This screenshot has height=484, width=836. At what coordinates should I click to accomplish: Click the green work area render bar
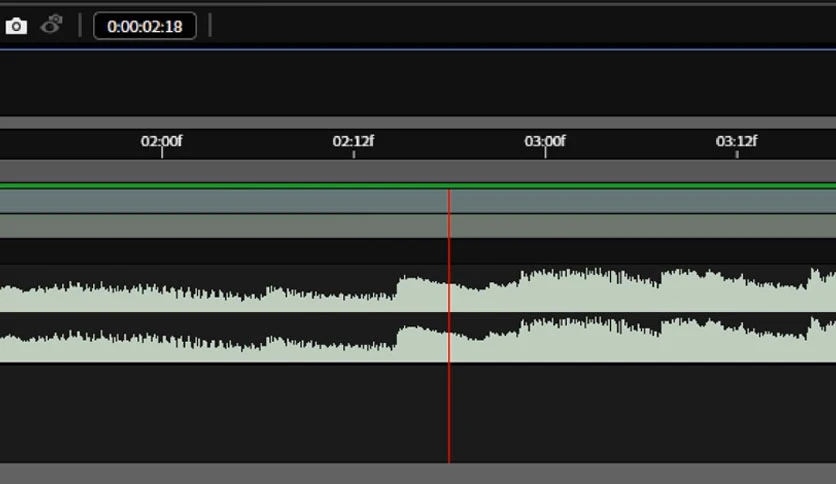click(418, 185)
